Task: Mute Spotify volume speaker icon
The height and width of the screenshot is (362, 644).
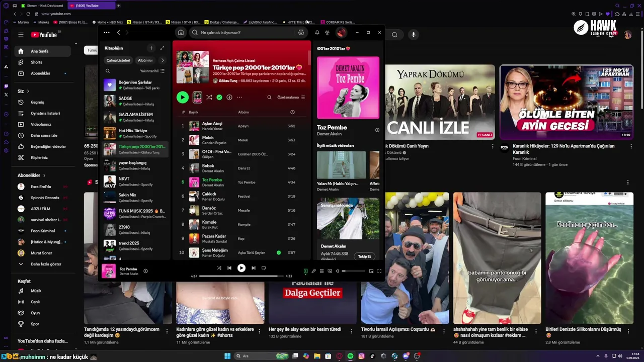Action: pos(338,271)
